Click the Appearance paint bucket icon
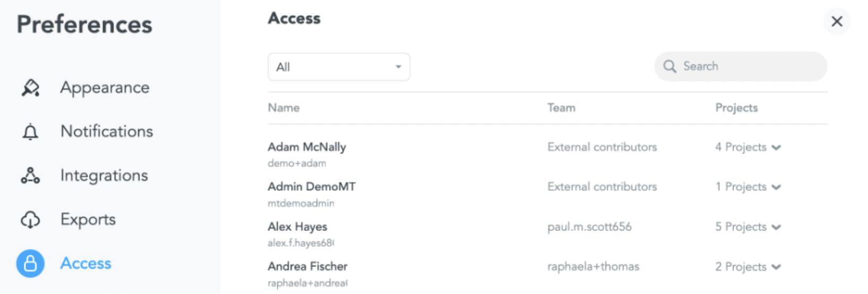 pyautogui.click(x=30, y=88)
